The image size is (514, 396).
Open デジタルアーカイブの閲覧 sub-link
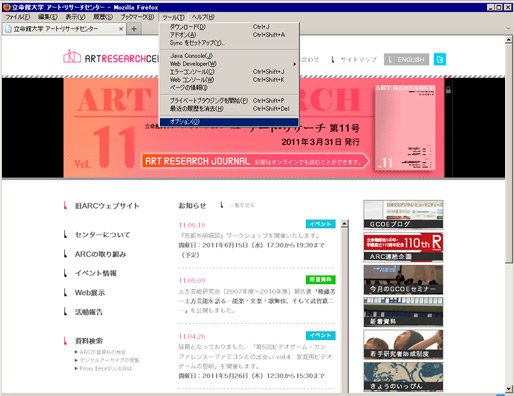click(109, 360)
